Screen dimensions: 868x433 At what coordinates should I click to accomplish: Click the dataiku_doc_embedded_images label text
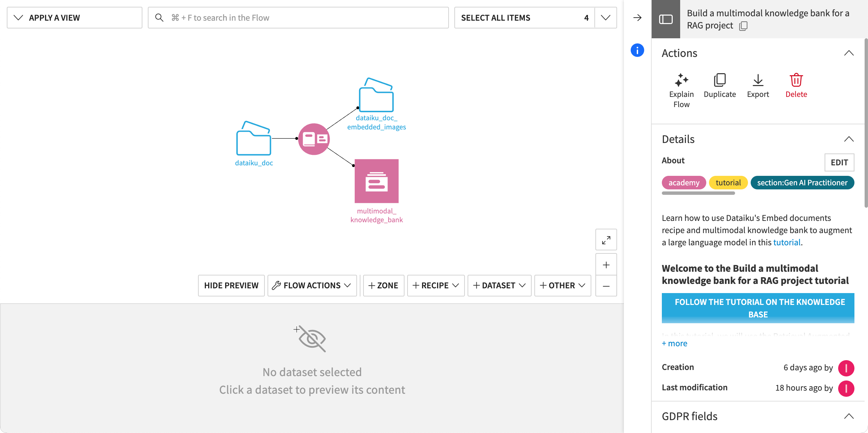[x=376, y=123]
